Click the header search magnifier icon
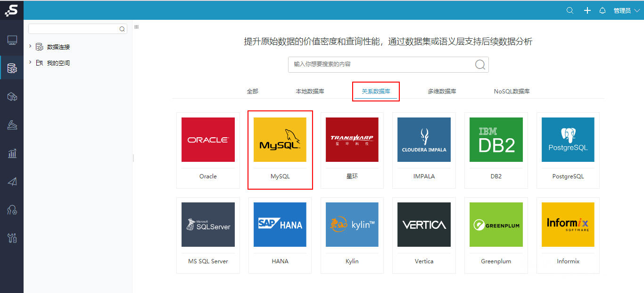 [x=570, y=10]
